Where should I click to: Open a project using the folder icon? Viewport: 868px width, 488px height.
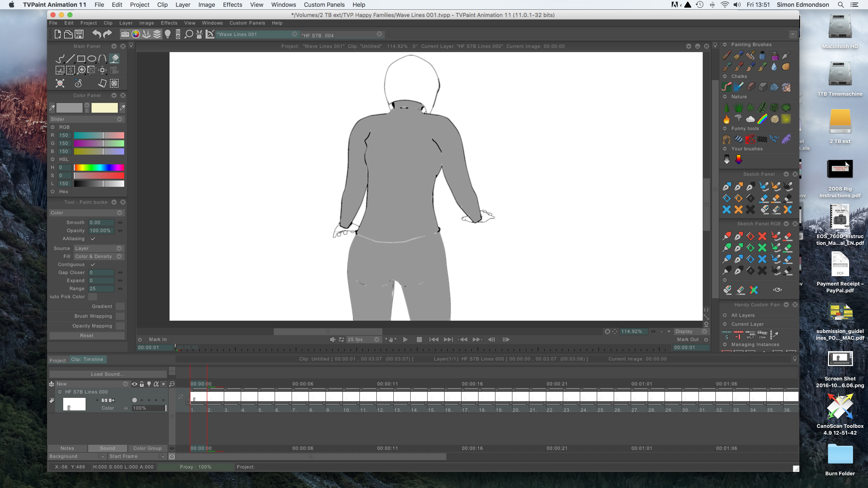68,34
